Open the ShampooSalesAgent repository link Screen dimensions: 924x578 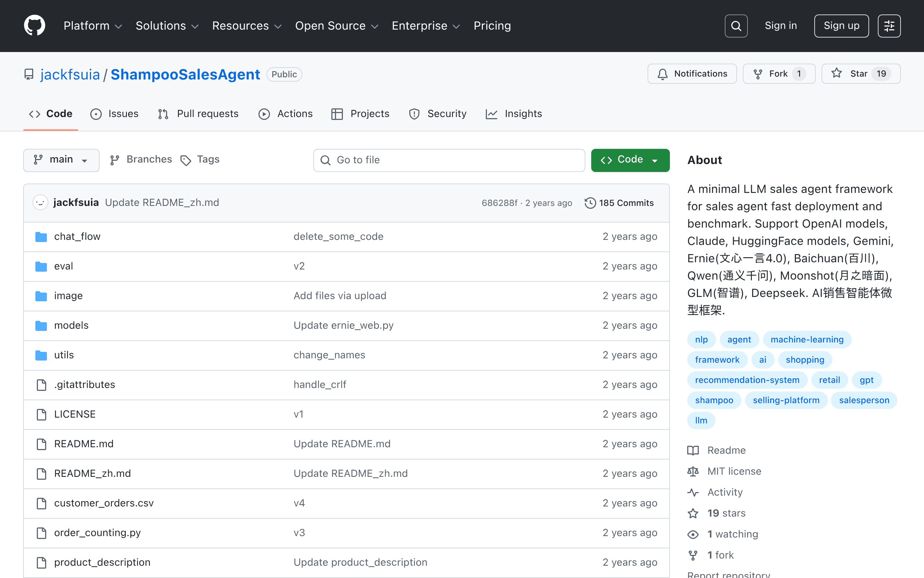click(x=185, y=74)
